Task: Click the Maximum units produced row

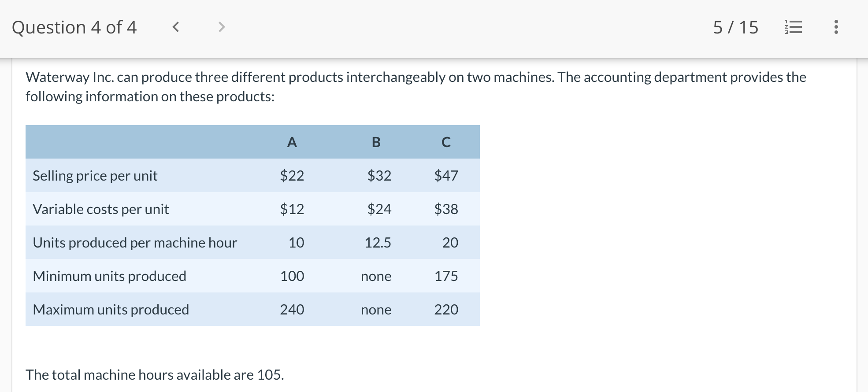Action: (x=111, y=309)
